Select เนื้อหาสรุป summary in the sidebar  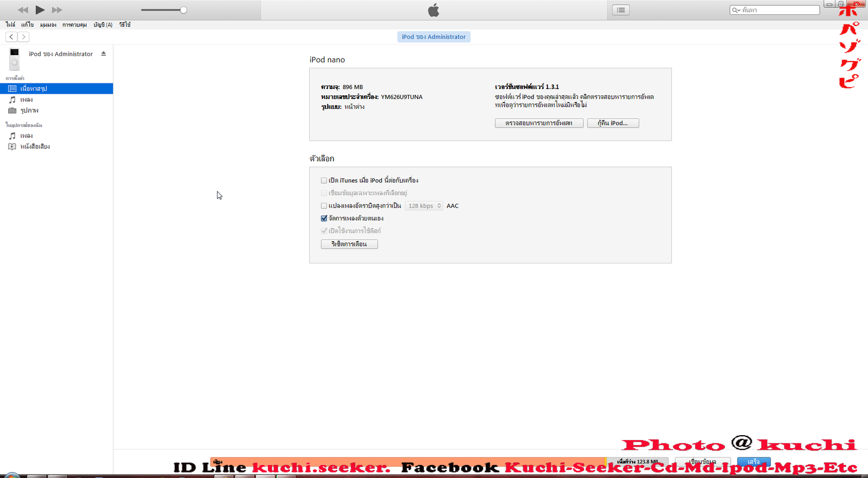coord(56,88)
